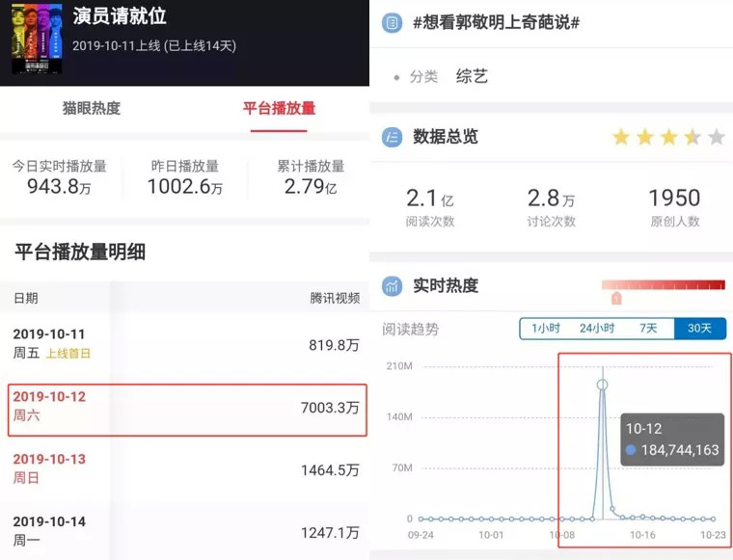Click the 09-24 axis label
This screenshot has width=733, height=560.
coord(421,535)
